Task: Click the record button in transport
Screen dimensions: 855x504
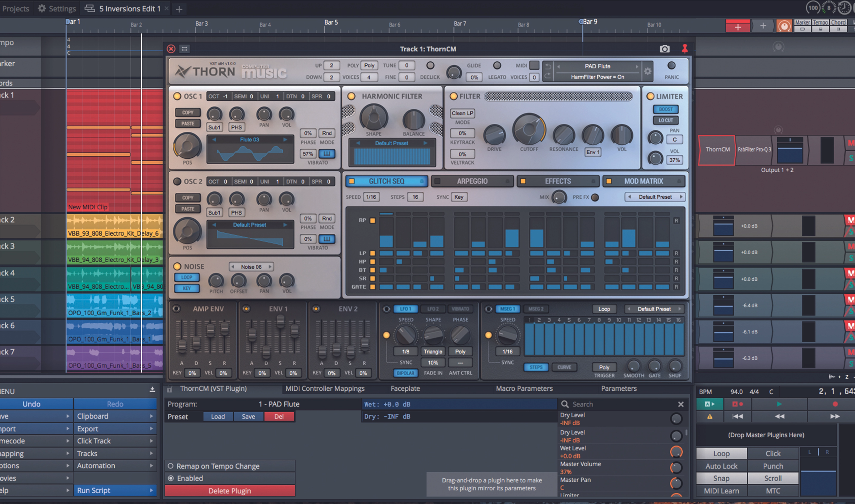Action: tap(835, 404)
